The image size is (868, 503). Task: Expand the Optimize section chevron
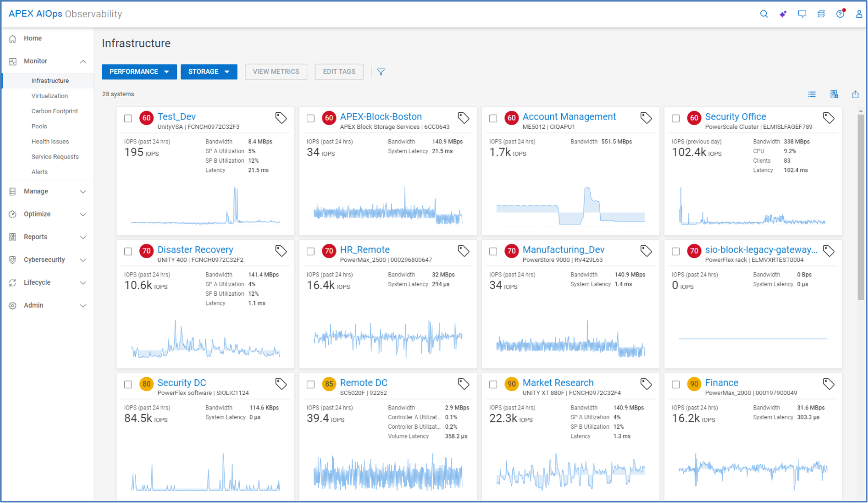click(83, 215)
